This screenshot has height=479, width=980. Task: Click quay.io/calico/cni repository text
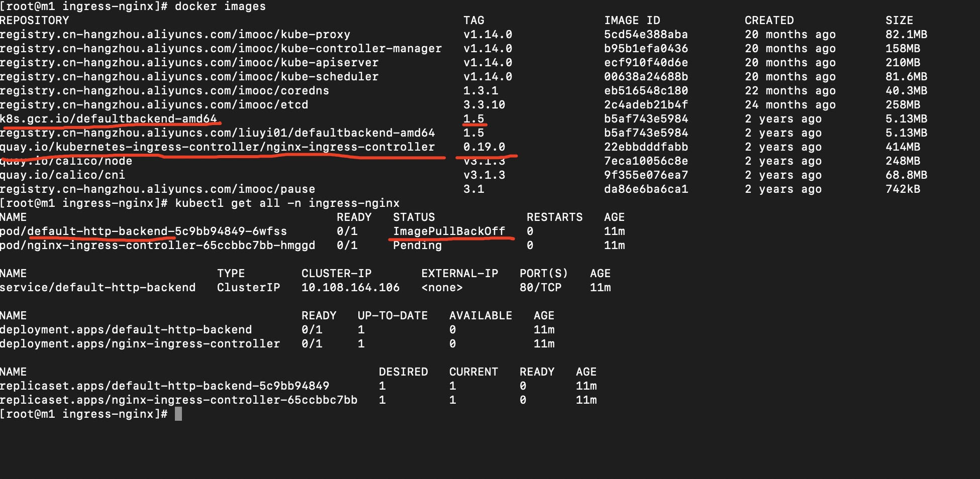62,175
